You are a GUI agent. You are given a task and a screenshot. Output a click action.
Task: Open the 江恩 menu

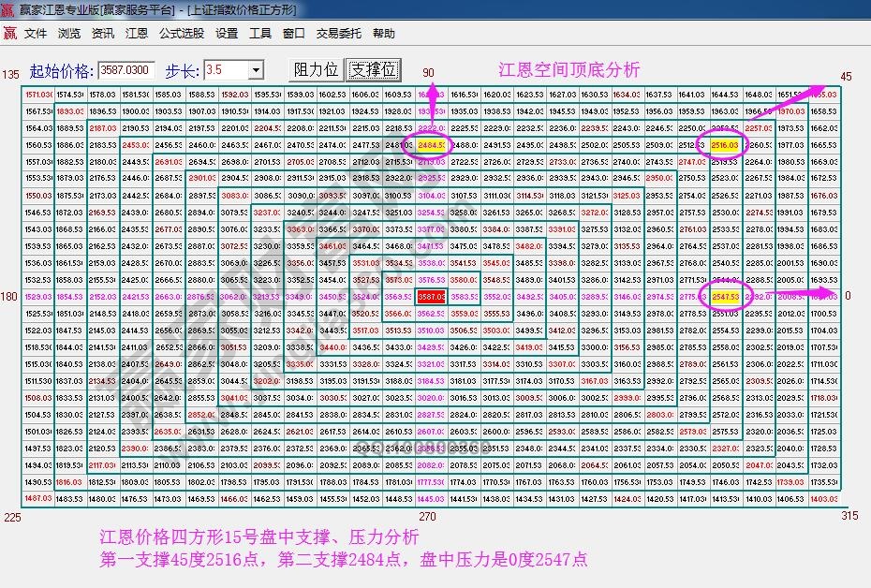[137, 33]
